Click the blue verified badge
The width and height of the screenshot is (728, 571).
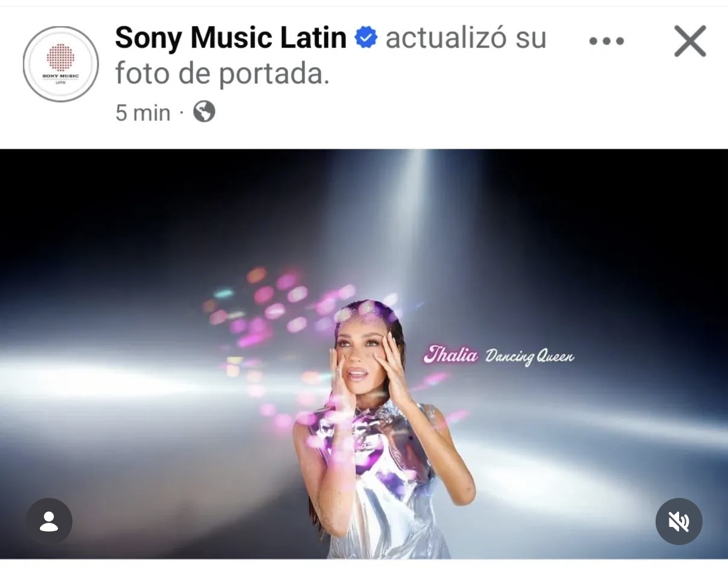point(366,39)
